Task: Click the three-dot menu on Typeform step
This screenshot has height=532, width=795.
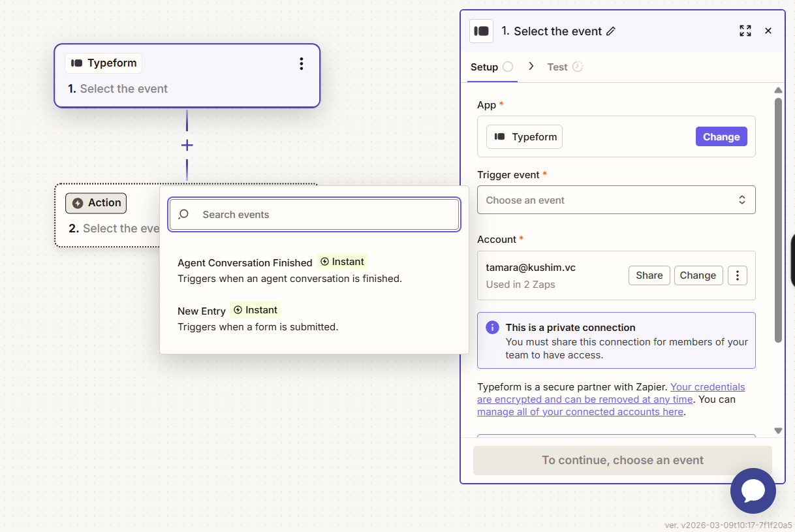Action: point(301,63)
